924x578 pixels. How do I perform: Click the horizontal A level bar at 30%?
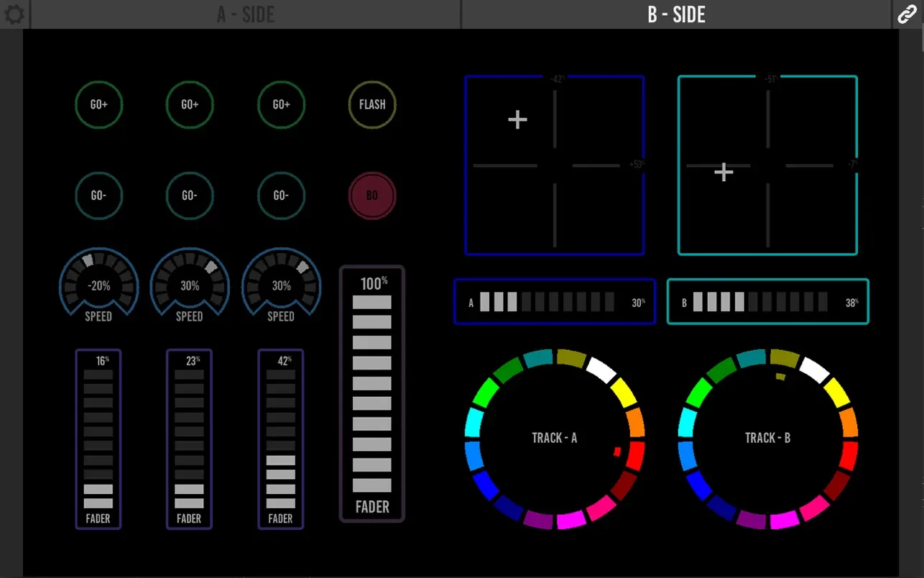[x=554, y=302]
